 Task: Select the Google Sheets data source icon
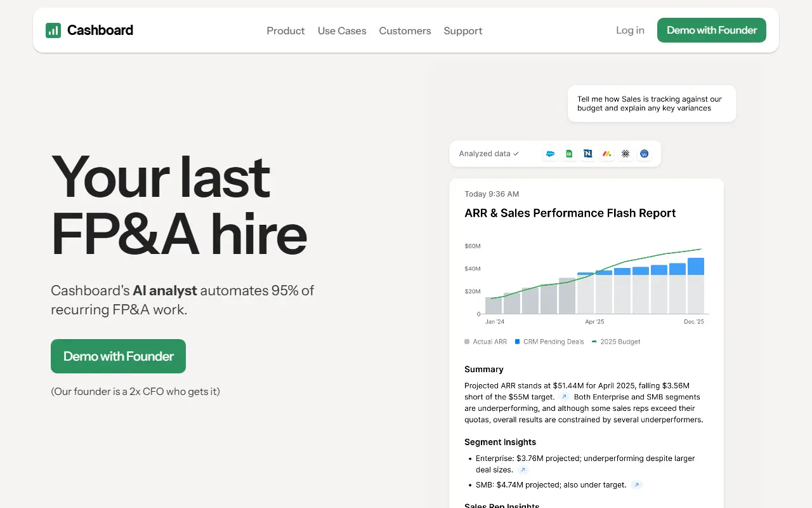pyautogui.click(x=569, y=154)
